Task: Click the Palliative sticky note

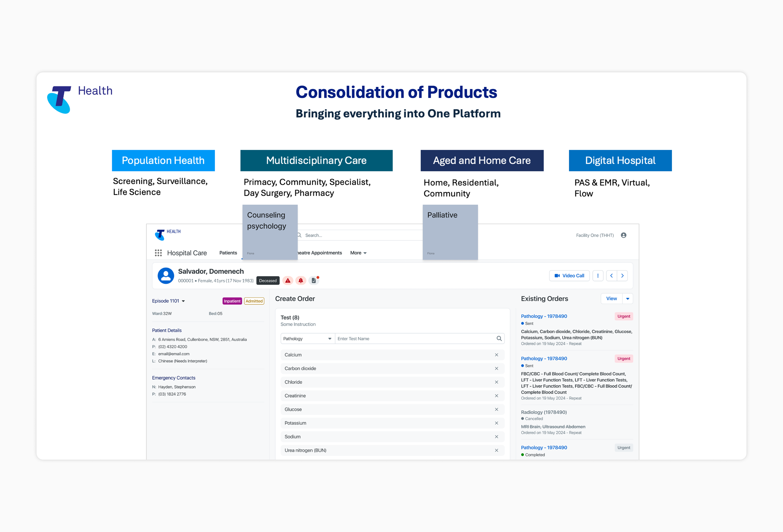Action: tap(450, 232)
